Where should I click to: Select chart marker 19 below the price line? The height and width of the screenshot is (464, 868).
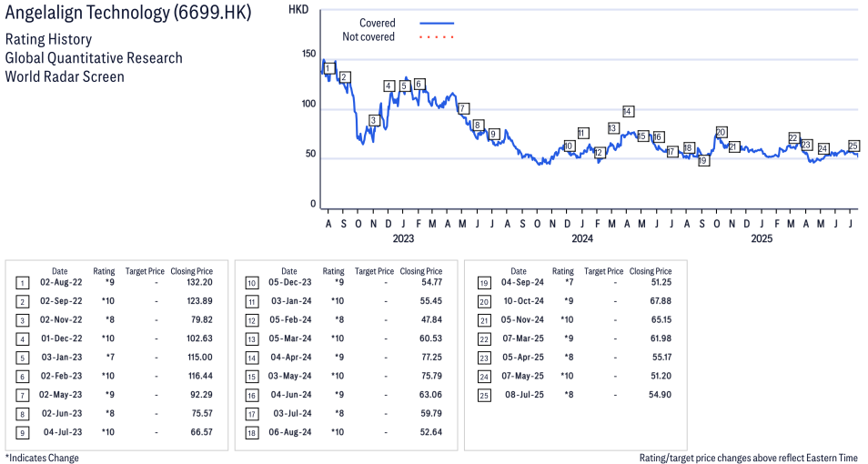click(703, 160)
